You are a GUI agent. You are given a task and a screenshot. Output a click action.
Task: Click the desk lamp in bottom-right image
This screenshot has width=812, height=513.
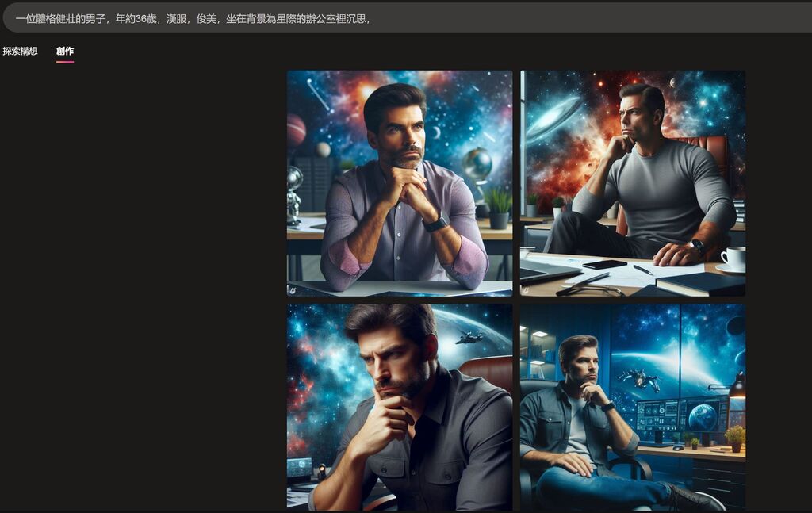pyautogui.click(x=736, y=386)
